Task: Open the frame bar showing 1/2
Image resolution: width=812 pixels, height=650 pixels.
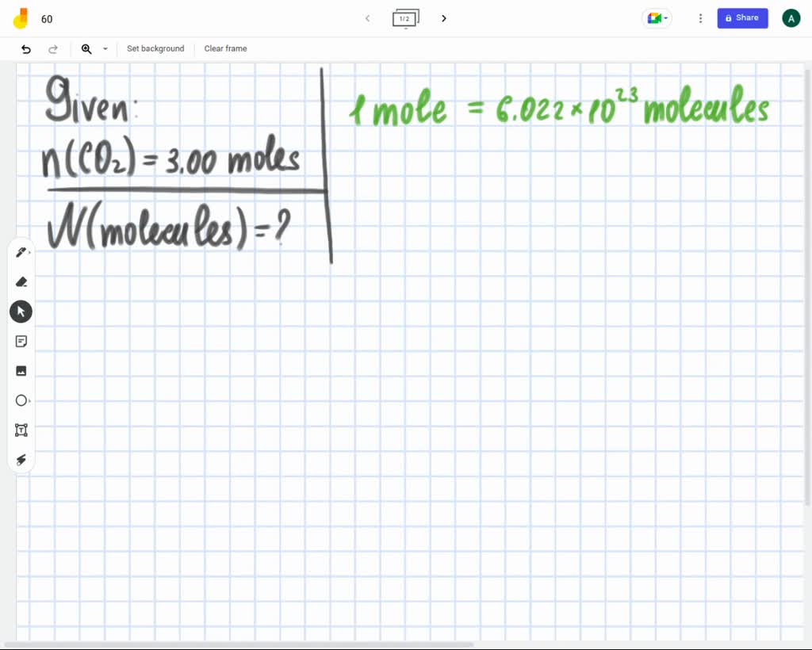Action: pos(406,18)
